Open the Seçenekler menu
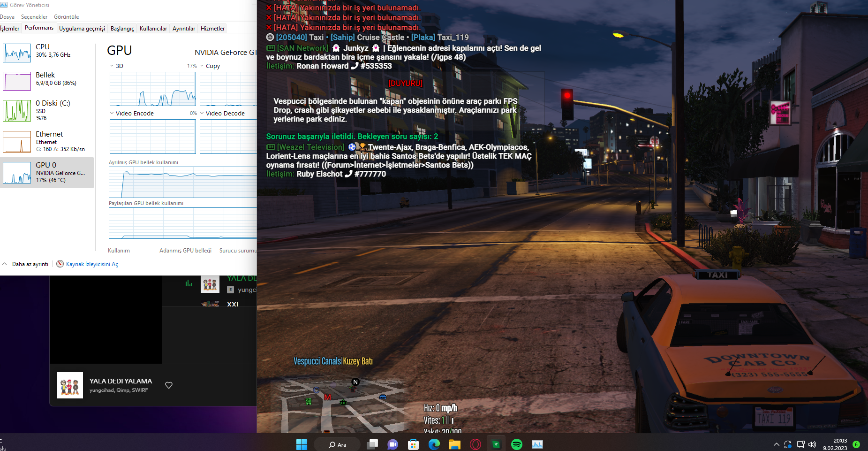Viewport: 868px width, 451px height. (34, 17)
